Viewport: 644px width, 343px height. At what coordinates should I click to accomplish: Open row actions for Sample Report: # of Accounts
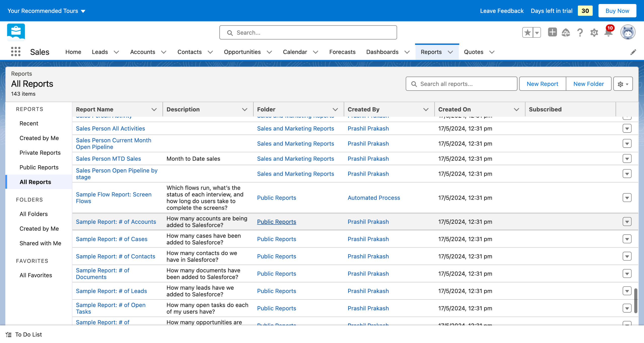point(627,222)
